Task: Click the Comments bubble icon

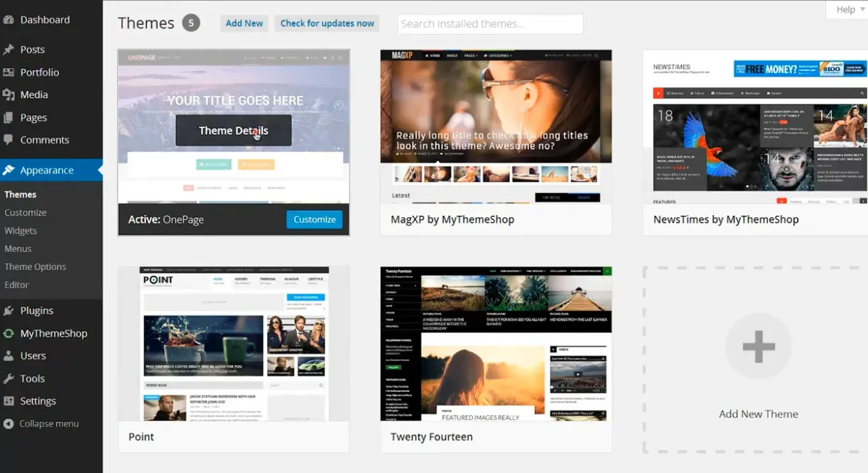Action: (9, 140)
